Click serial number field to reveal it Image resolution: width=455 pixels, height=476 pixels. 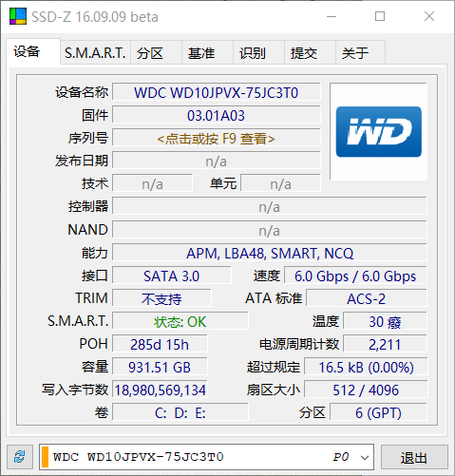tap(217, 138)
